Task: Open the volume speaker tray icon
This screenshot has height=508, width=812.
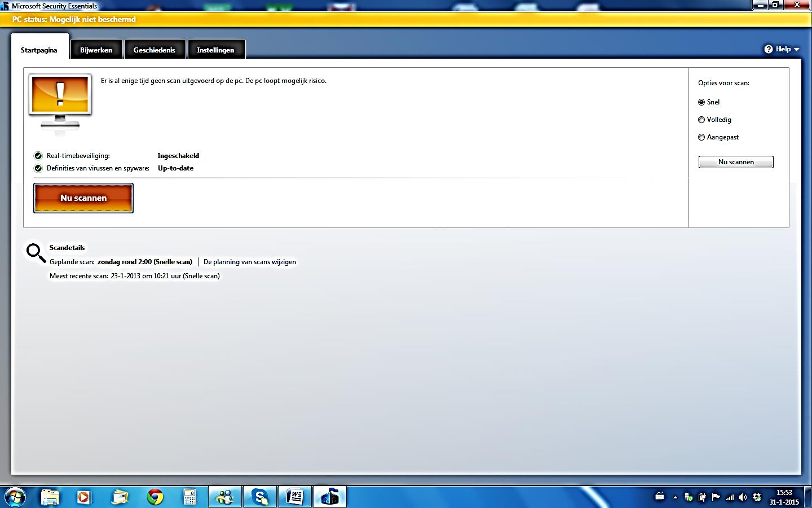Action: 743,497
